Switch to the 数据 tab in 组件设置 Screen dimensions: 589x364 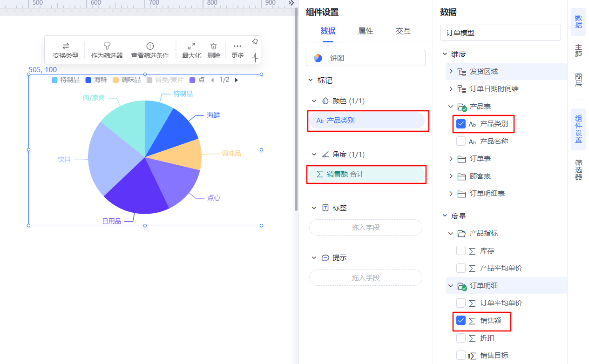point(328,31)
